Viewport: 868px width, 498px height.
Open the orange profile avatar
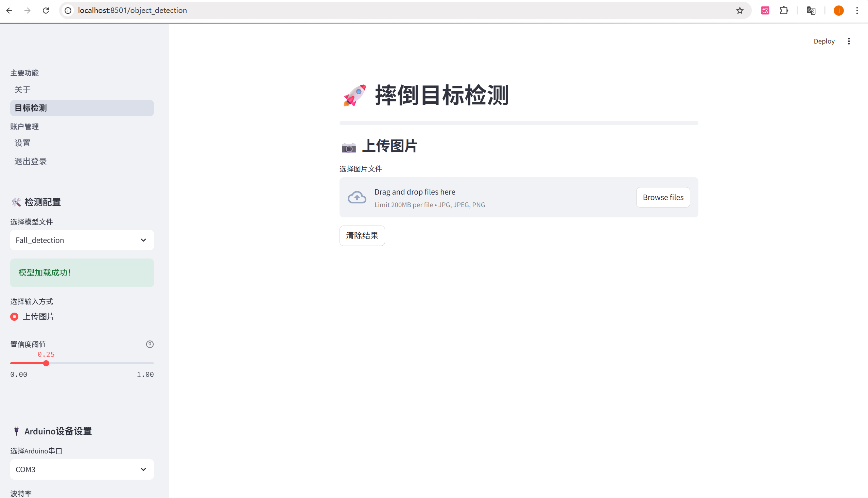[x=838, y=10]
